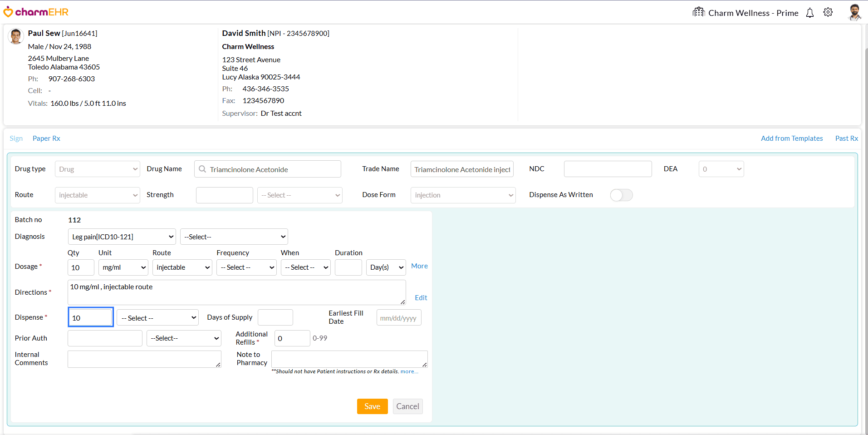868x435 pixels.
Task: Click the Paper Rx link
Action: point(46,138)
